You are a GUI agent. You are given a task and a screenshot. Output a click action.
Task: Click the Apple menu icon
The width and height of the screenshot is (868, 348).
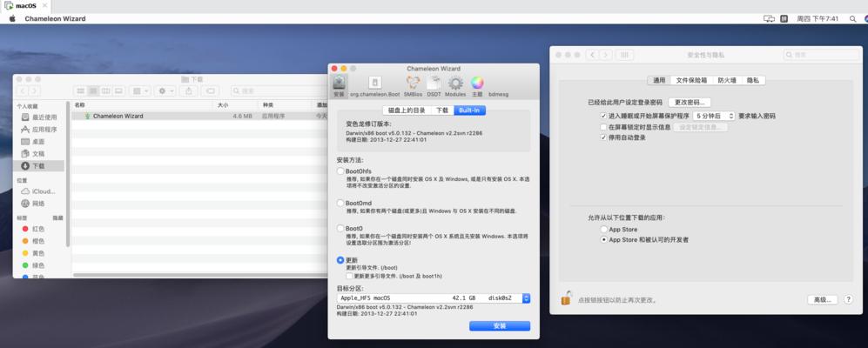tap(12, 18)
